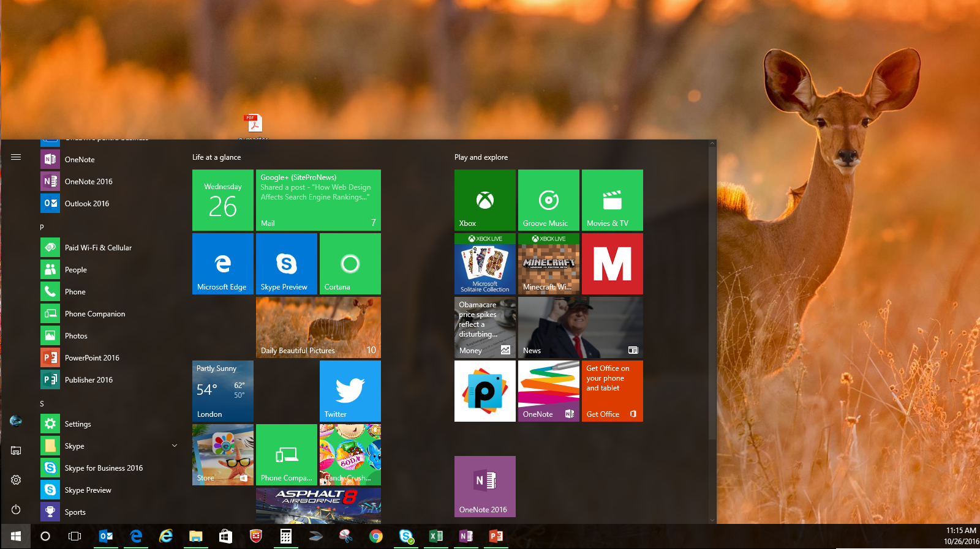The height and width of the screenshot is (549, 980).
Task: Open Power options in start sidebar
Action: pos(16,509)
